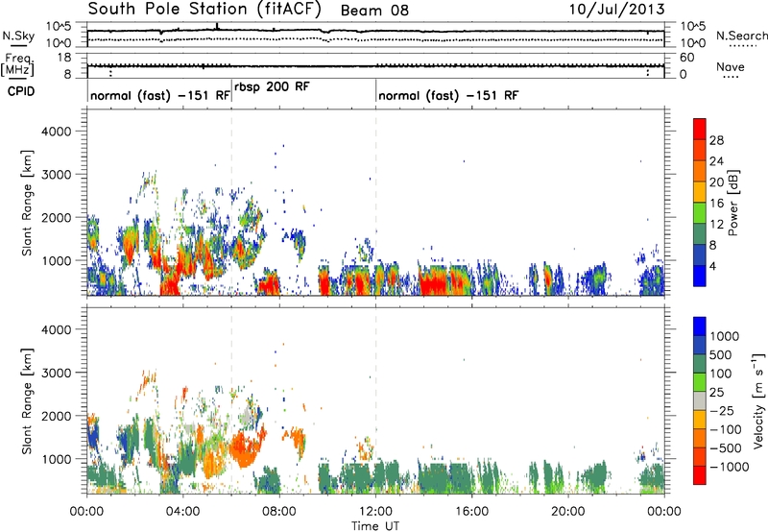Click the '20:00' time tick label
768x532 pixels.
pos(567,512)
